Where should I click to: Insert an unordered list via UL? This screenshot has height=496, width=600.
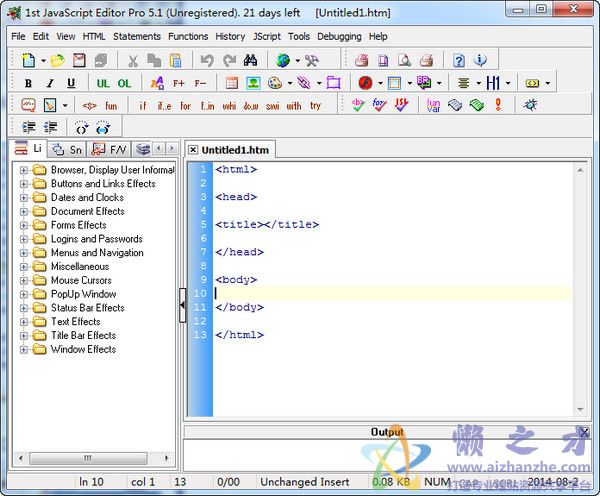[103, 83]
